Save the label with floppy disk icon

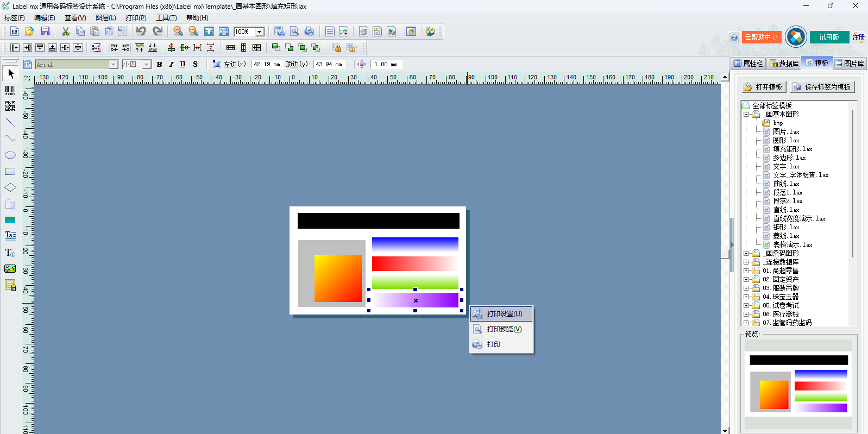coord(45,32)
